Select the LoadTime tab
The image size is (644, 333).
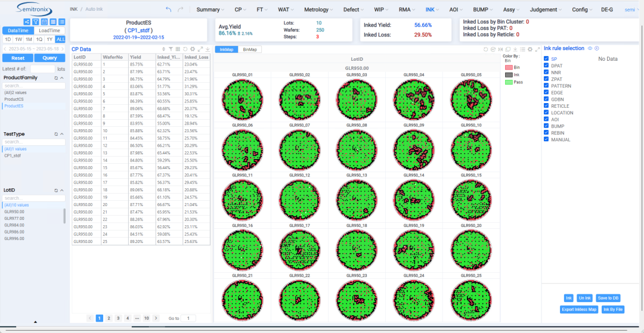click(x=49, y=30)
